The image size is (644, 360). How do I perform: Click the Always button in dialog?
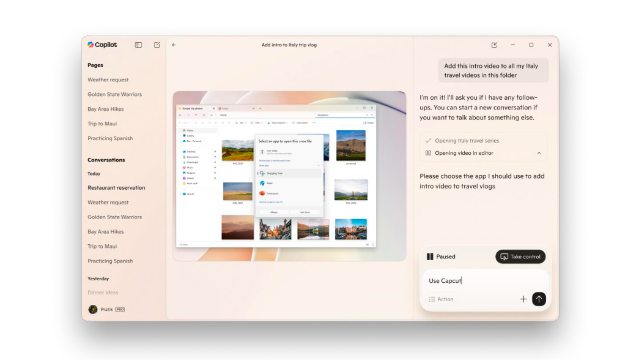click(x=273, y=212)
